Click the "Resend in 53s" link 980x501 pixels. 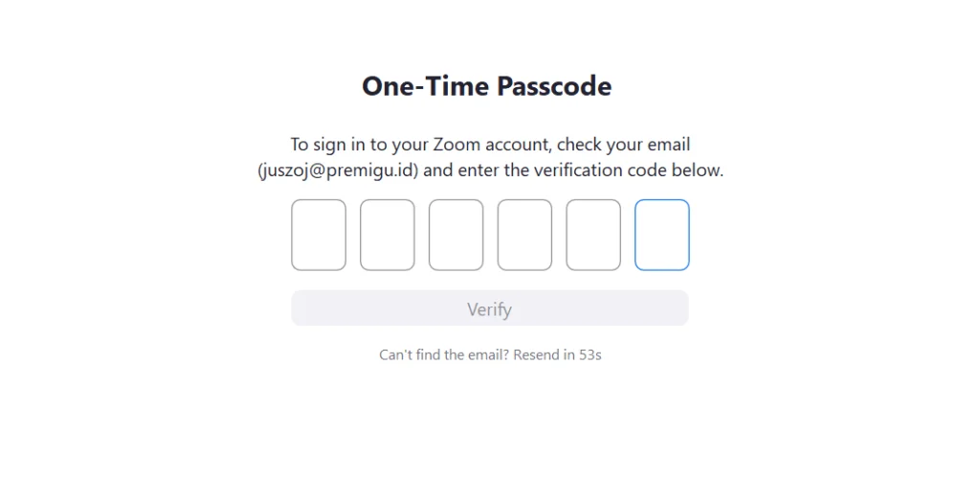click(557, 354)
